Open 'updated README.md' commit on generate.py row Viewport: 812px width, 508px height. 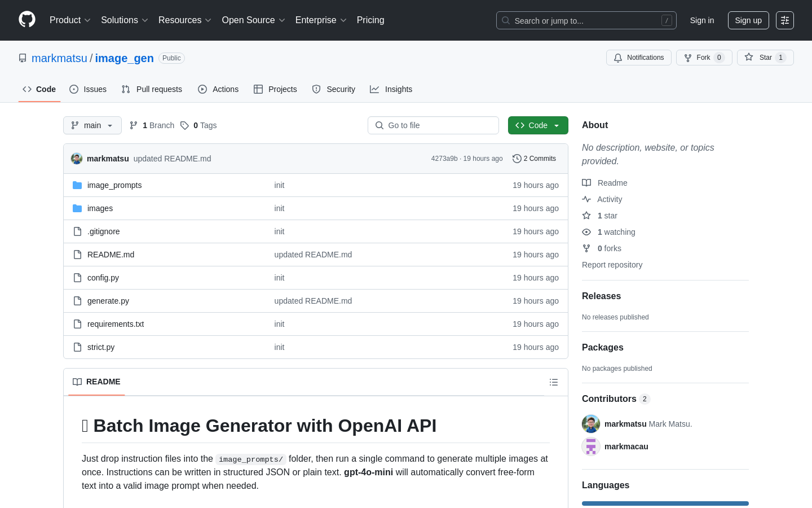tap(313, 301)
